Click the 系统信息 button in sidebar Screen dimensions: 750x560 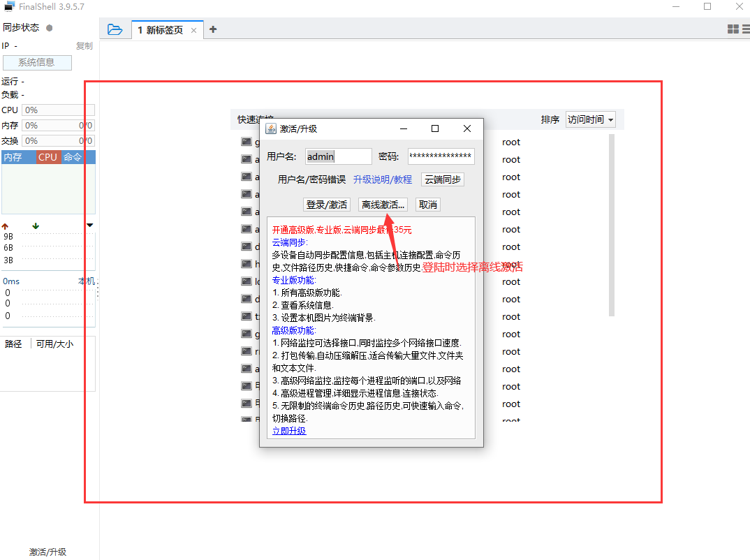pos(37,62)
